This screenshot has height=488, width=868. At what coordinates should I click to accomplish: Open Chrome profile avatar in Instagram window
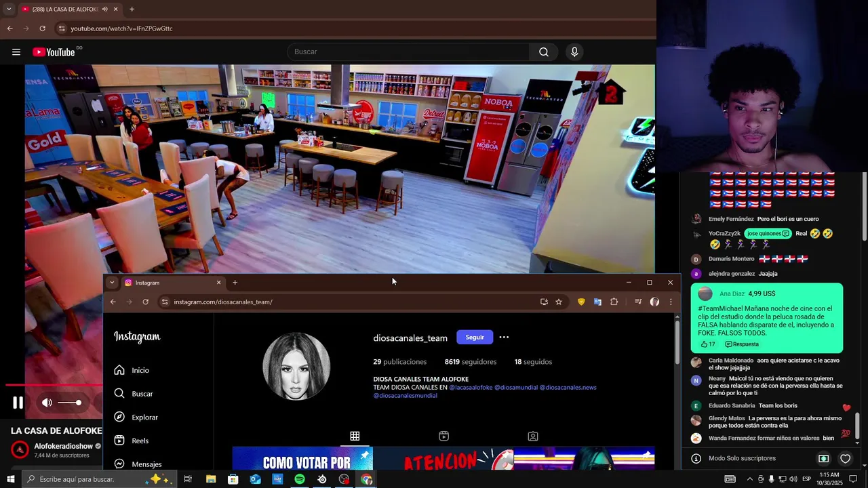[654, 302]
